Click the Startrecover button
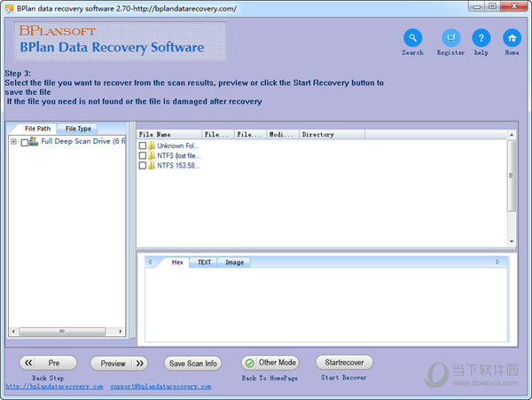Screen dimensions: 532x400 [344, 363]
